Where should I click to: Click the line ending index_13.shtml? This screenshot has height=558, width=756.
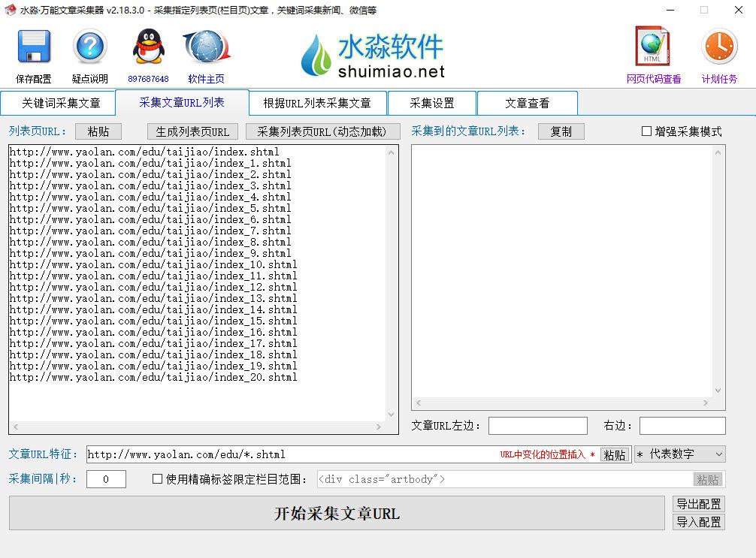click(x=153, y=298)
